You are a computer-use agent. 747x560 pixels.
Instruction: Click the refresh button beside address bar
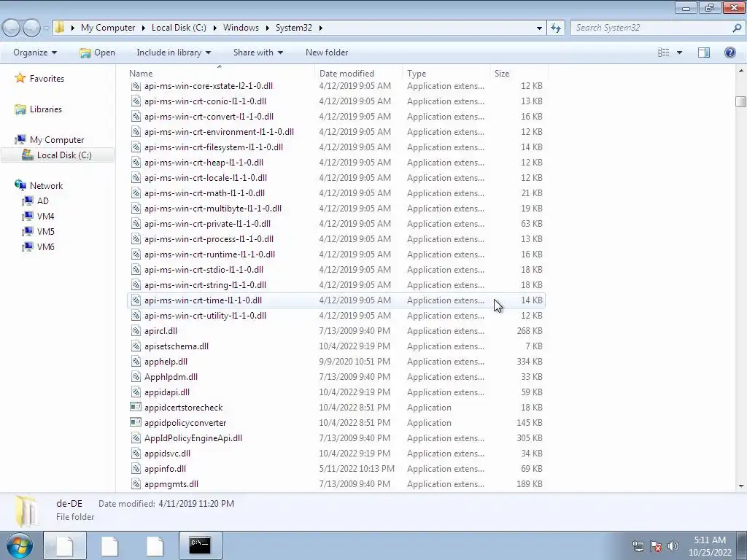point(556,28)
